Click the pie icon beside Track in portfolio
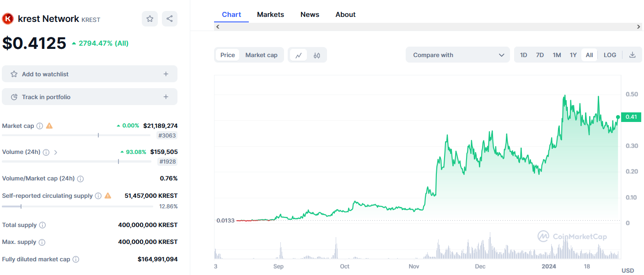Viewport: 644px width, 275px height. (x=14, y=97)
